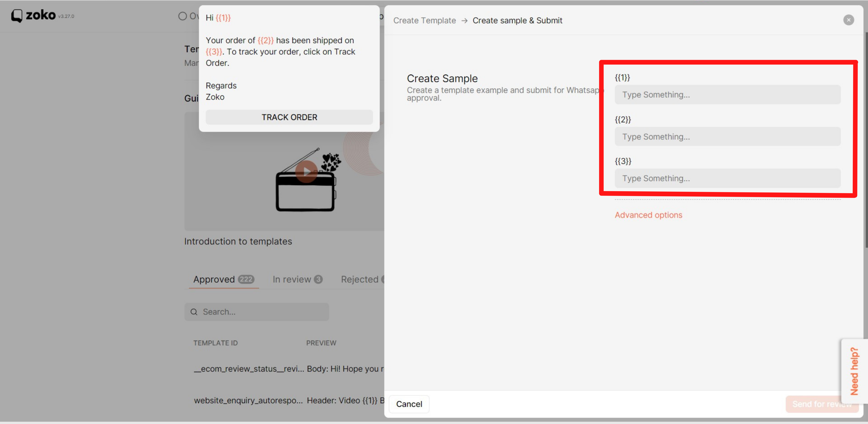
Task: Fill the {{1}} sample input field
Action: (727, 95)
